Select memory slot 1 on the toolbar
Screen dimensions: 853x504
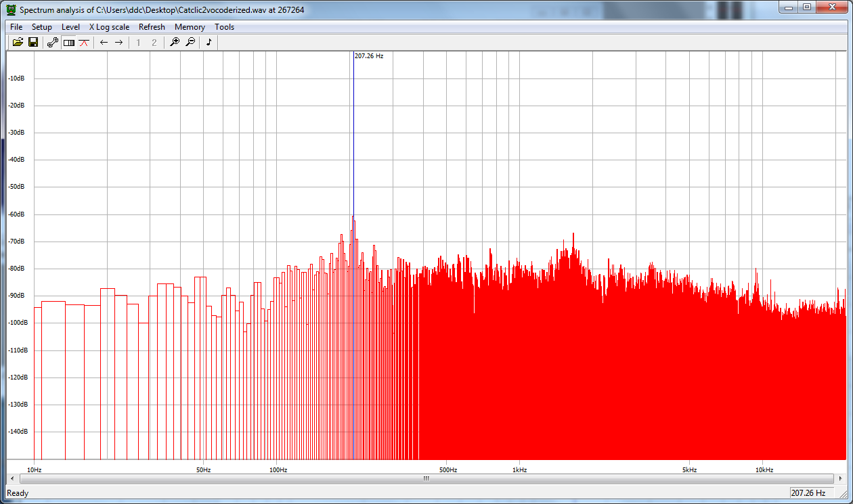[138, 42]
